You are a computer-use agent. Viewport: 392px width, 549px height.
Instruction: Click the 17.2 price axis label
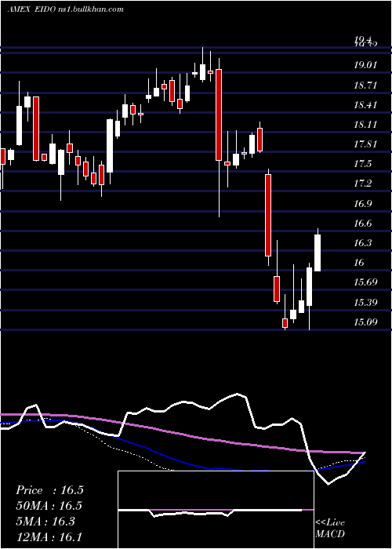click(x=364, y=184)
